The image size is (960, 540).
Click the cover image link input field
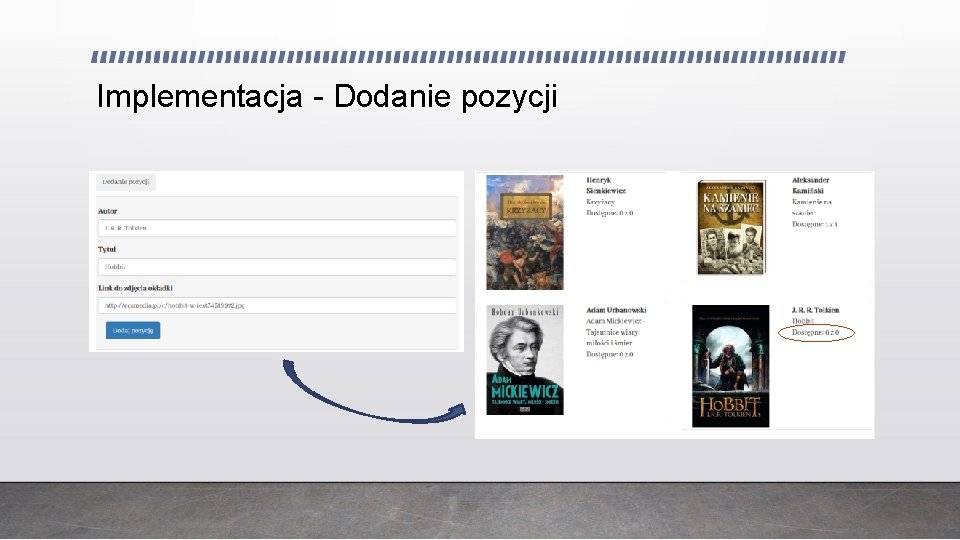click(x=277, y=305)
